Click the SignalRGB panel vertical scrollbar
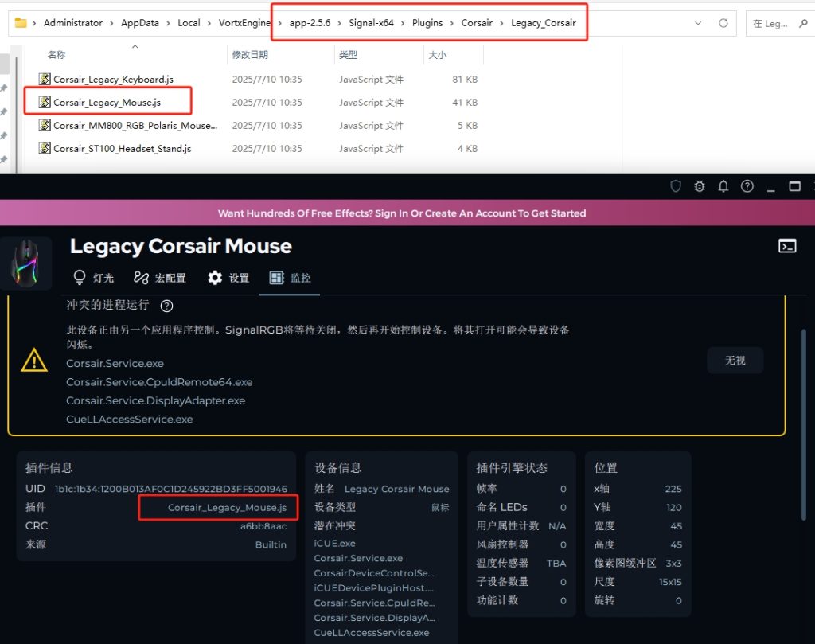The image size is (815, 644). pos(804,424)
